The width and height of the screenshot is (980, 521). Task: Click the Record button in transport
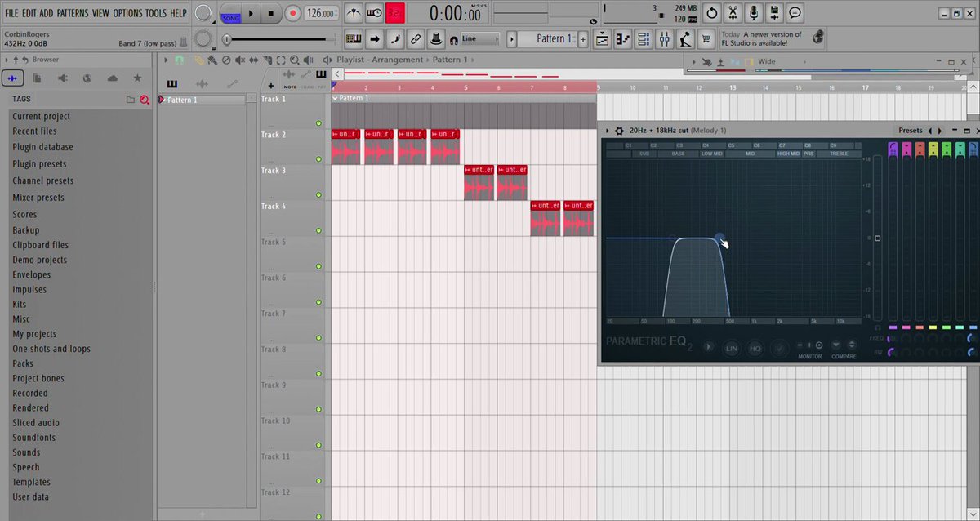292,13
